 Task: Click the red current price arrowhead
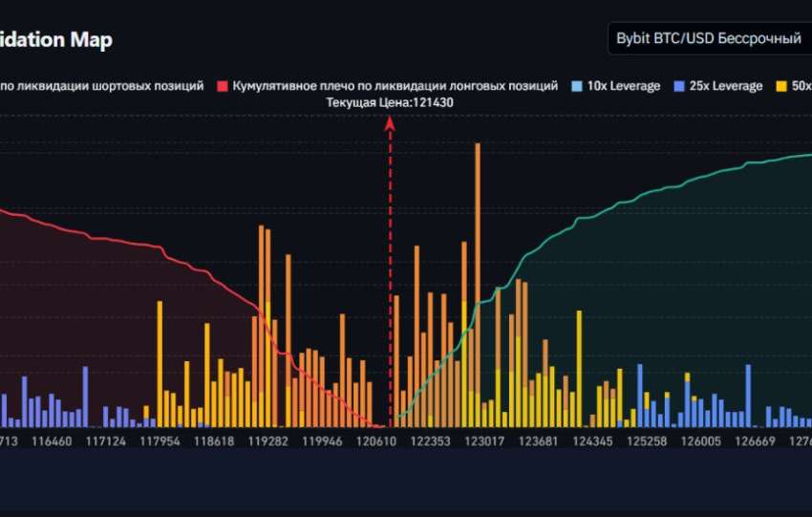[x=390, y=122]
